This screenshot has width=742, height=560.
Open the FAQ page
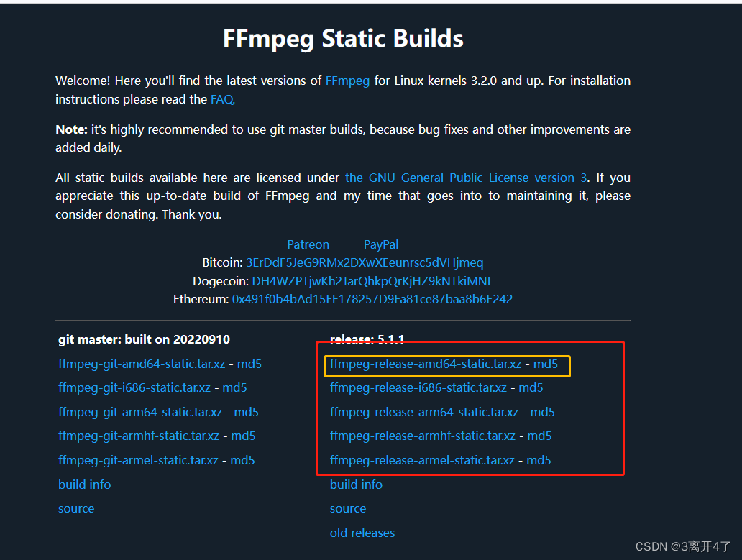[221, 99]
